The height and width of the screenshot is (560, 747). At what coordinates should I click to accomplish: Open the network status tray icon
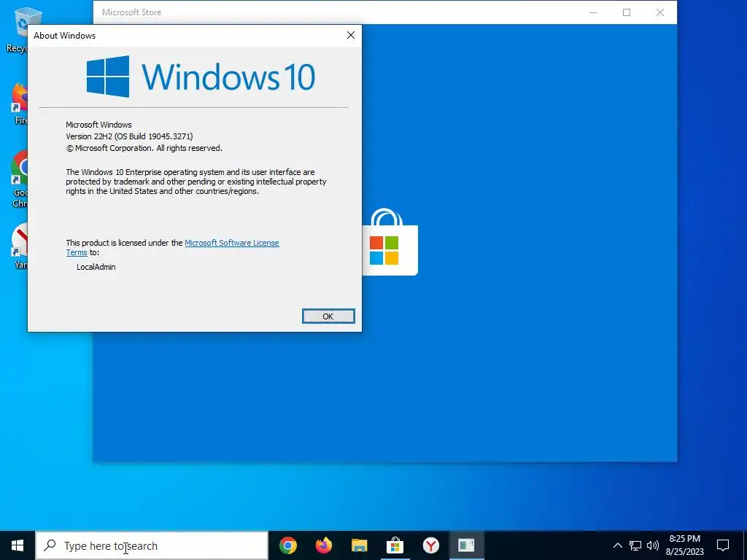[635, 545]
